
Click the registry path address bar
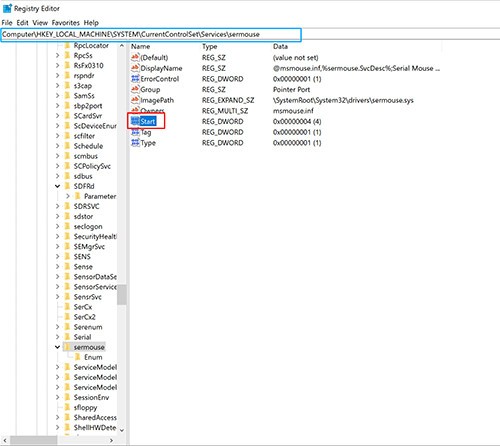[151, 35]
